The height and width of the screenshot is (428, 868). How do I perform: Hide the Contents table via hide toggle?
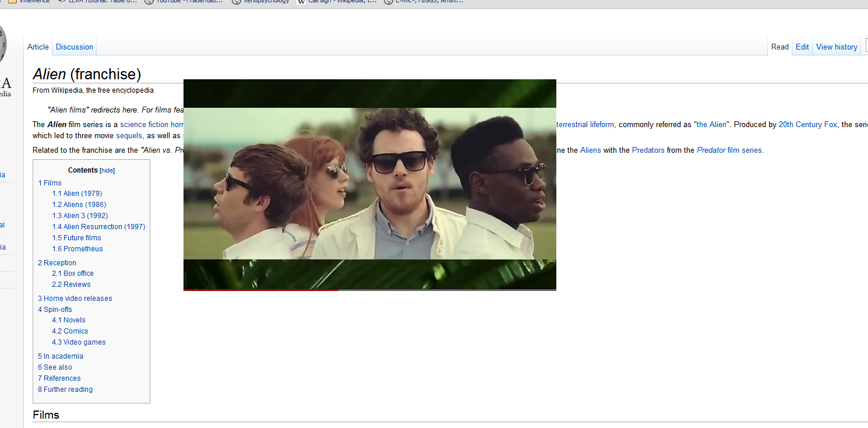[x=108, y=171]
